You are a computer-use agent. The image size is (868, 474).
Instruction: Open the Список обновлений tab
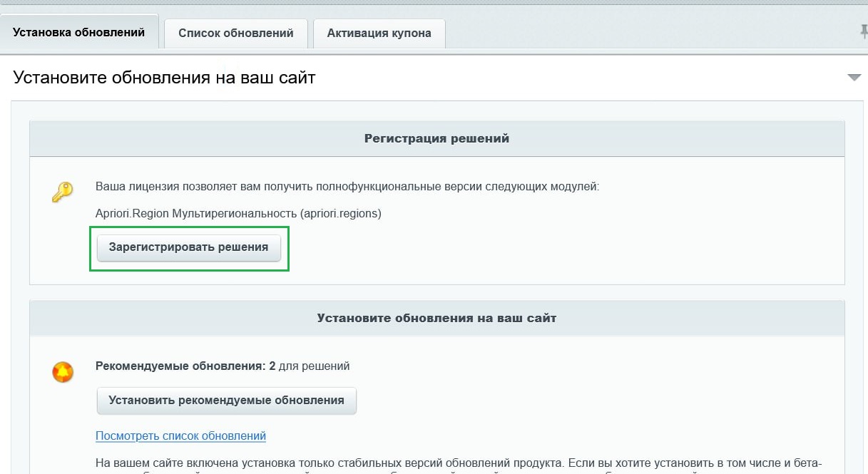coord(236,34)
